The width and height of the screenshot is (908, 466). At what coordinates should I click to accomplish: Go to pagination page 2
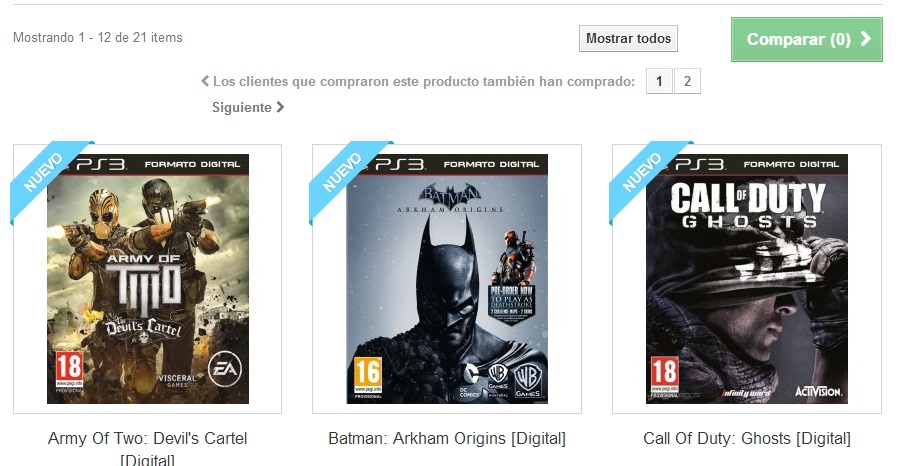(687, 81)
